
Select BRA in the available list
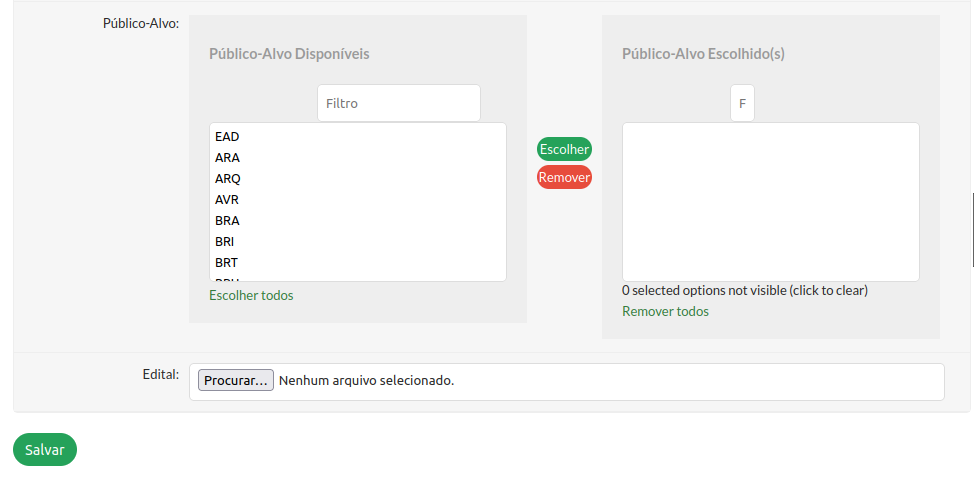click(358, 221)
